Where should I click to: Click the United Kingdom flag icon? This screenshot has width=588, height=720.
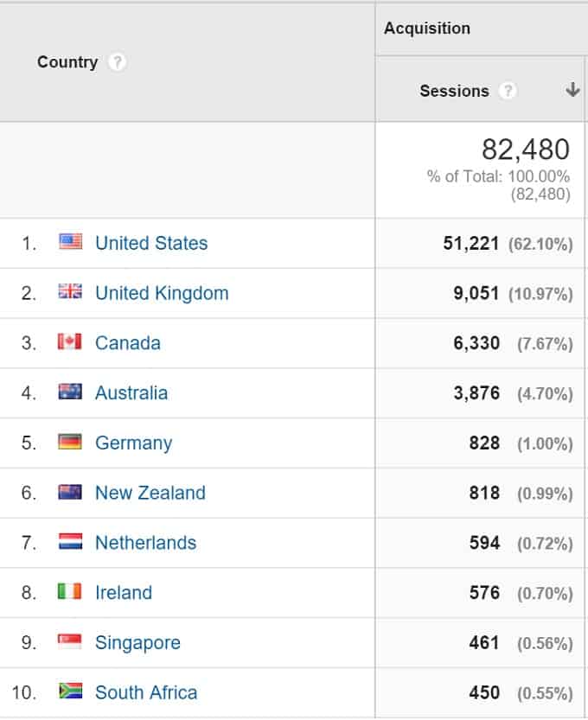tap(70, 291)
